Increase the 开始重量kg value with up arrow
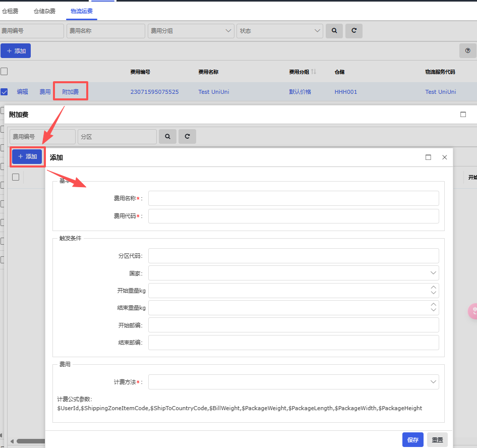477x448 pixels. click(433, 288)
